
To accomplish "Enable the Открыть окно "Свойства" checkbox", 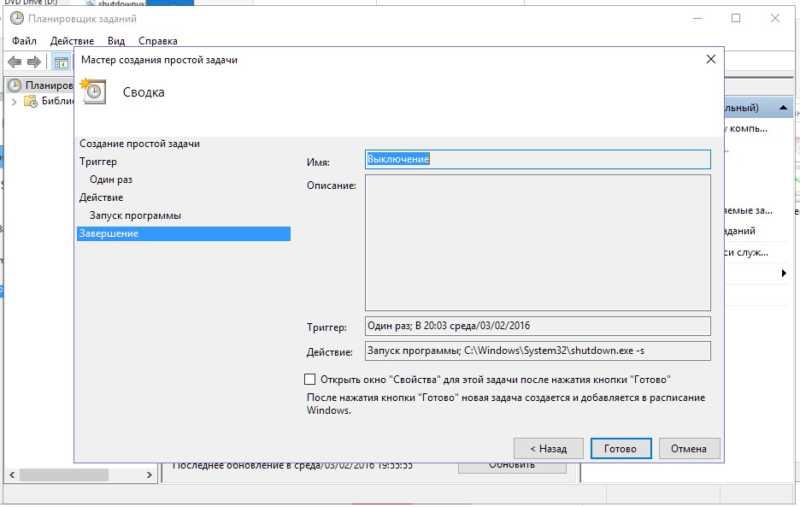I will pos(310,379).
